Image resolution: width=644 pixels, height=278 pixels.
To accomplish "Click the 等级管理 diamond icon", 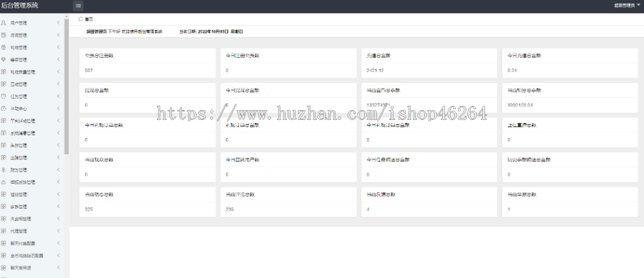I will coord(4,60).
